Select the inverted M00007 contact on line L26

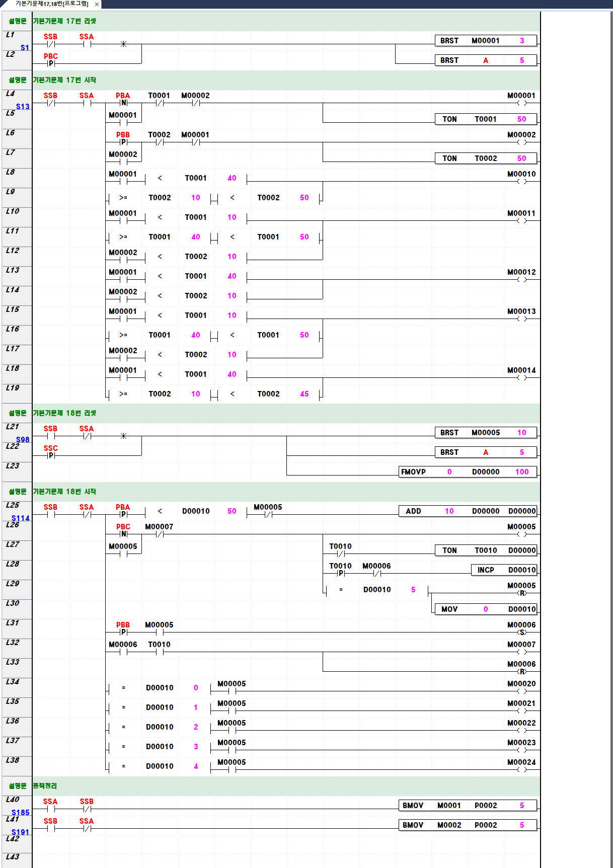(x=160, y=534)
